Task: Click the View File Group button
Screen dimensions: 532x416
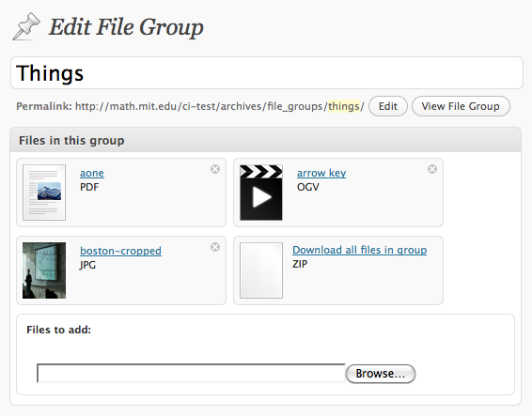Action: [461, 106]
